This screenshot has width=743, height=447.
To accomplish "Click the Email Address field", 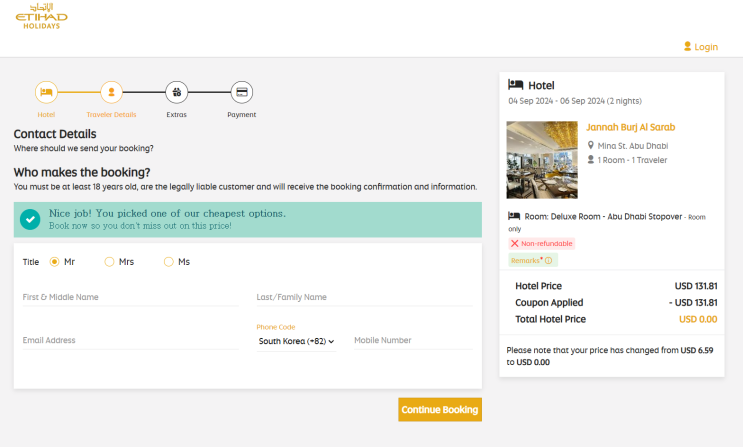I will [130, 341].
